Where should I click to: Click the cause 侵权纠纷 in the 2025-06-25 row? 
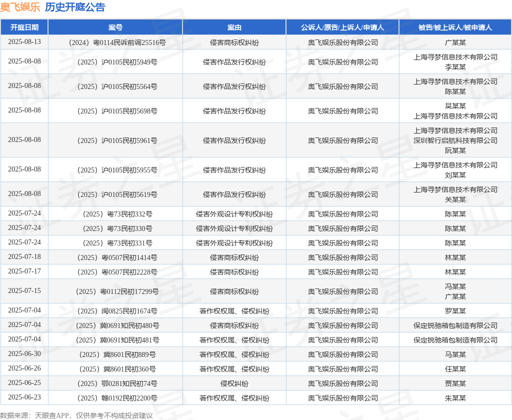click(x=234, y=383)
